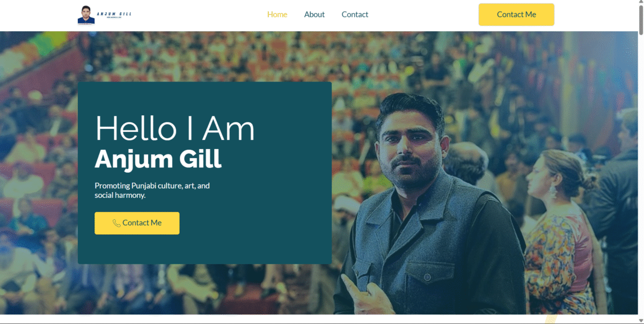Screen dimensions: 644x324
Task: Click the yellow Contact Me header button
Action: click(x=516, y=14)
